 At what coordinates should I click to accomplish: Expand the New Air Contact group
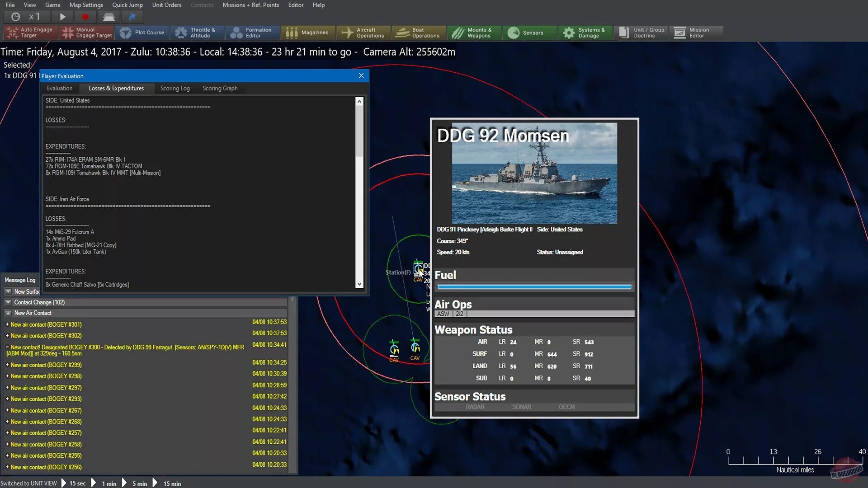click(8, 313)
